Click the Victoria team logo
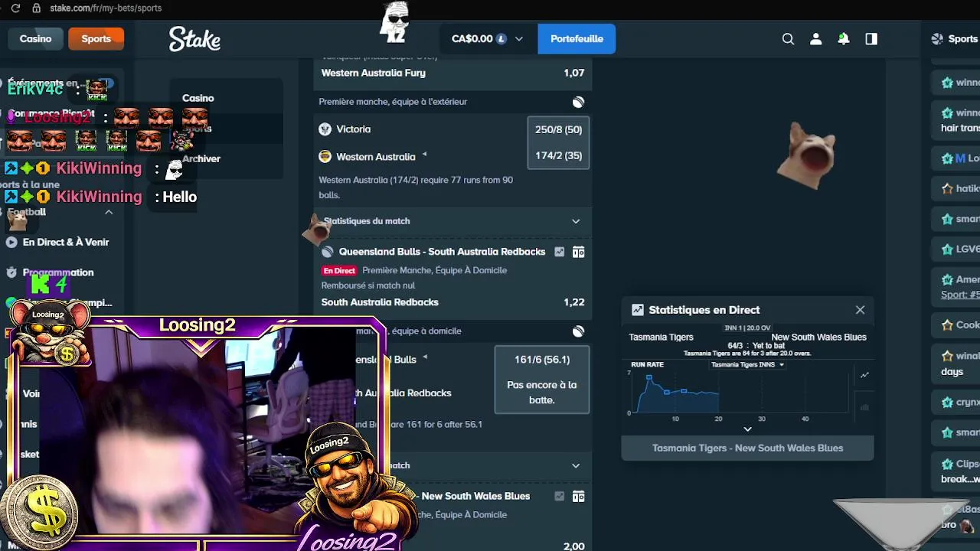The height and width of the screenshot is (551, 980). [325, 129]
